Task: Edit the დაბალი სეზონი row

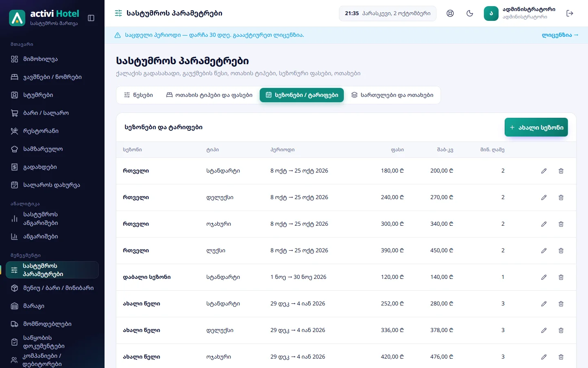Action: 544,277
